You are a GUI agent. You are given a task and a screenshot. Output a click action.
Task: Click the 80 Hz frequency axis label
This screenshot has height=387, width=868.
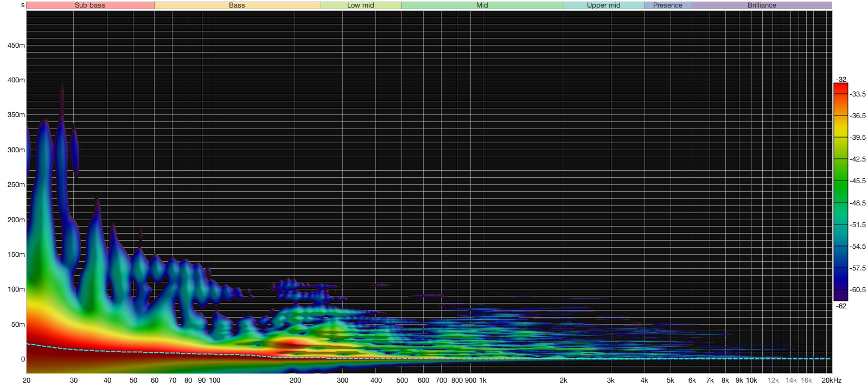pos(188,380)
